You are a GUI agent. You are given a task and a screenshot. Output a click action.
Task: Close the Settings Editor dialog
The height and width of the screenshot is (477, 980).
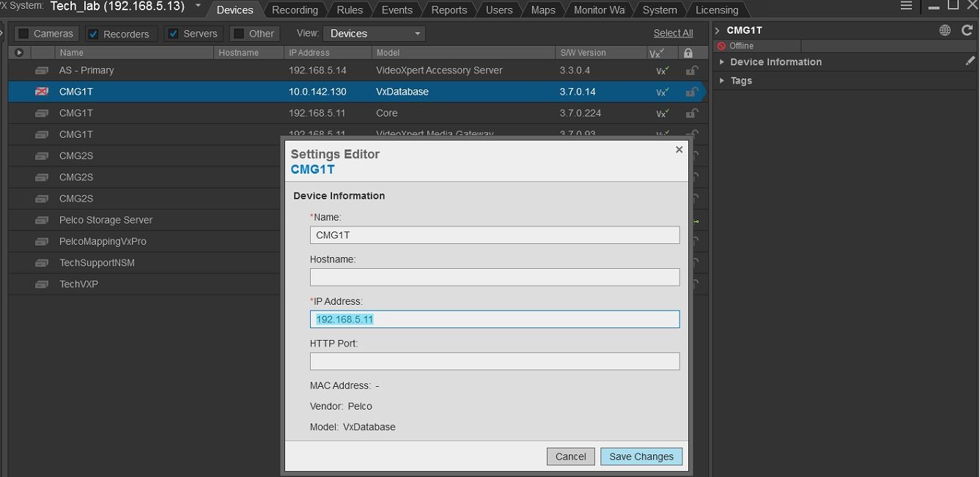[x=679, y=149]
